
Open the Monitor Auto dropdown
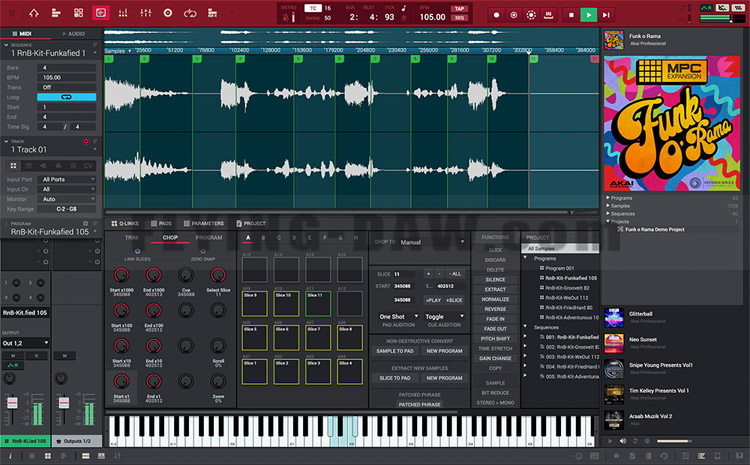[x=66, y=199]
